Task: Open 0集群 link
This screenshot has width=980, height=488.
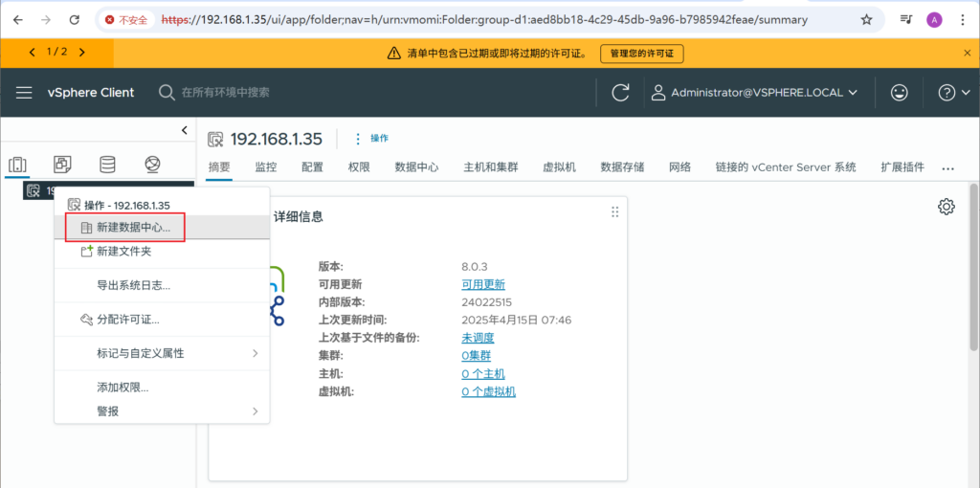Action: (477, 356)
